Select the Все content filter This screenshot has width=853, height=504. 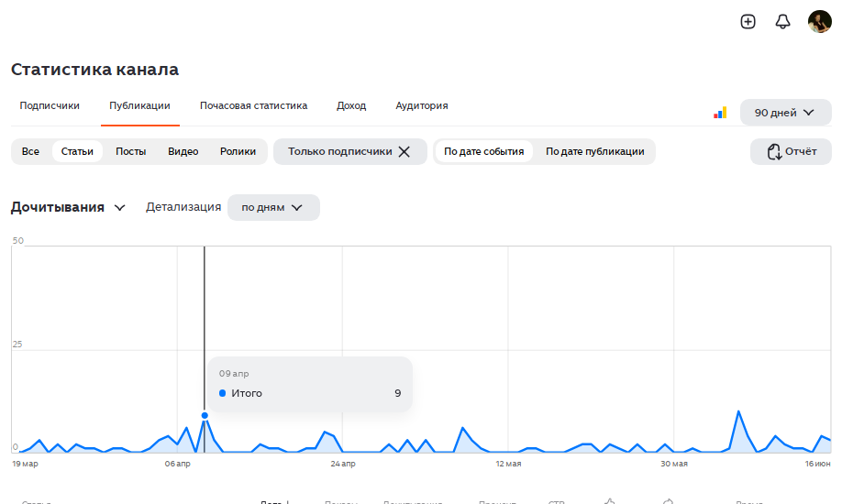tap(30, 152)
